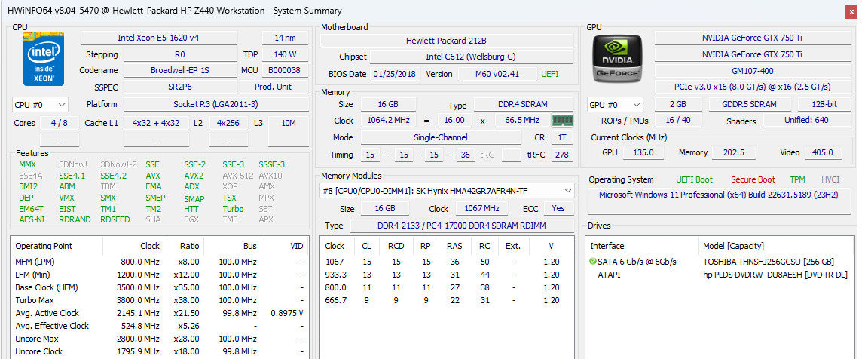Viewport: 868px width, 359px height.
Task: Click the Turbo feature label
Action: point(233,209)
